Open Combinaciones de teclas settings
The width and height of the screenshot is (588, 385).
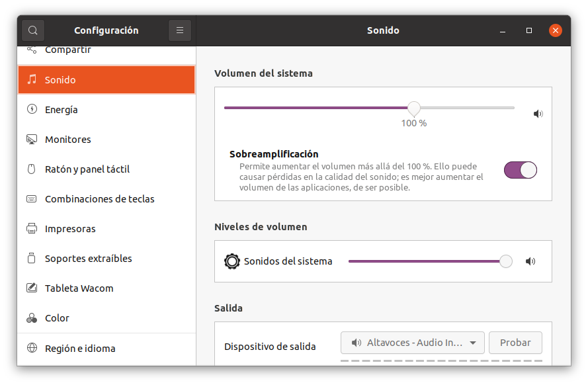(x=99, y=199)
